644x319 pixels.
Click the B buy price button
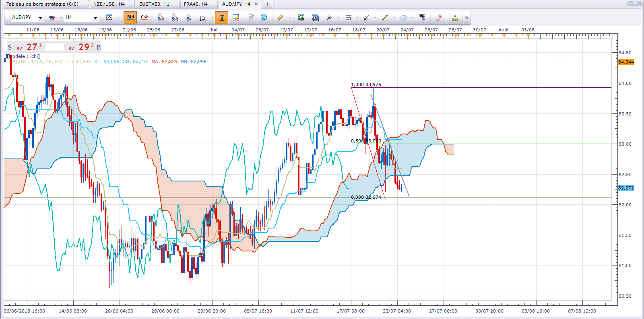tap(99, 47)
